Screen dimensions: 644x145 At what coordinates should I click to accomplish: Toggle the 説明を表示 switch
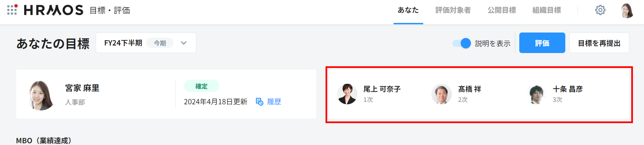[x=461, y=43]
